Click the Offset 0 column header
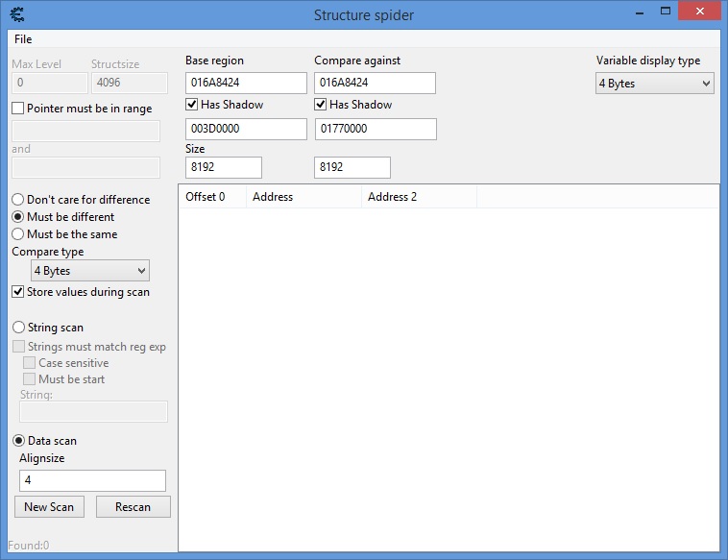Viewport: 728px width, 560px height. [212, 197]
